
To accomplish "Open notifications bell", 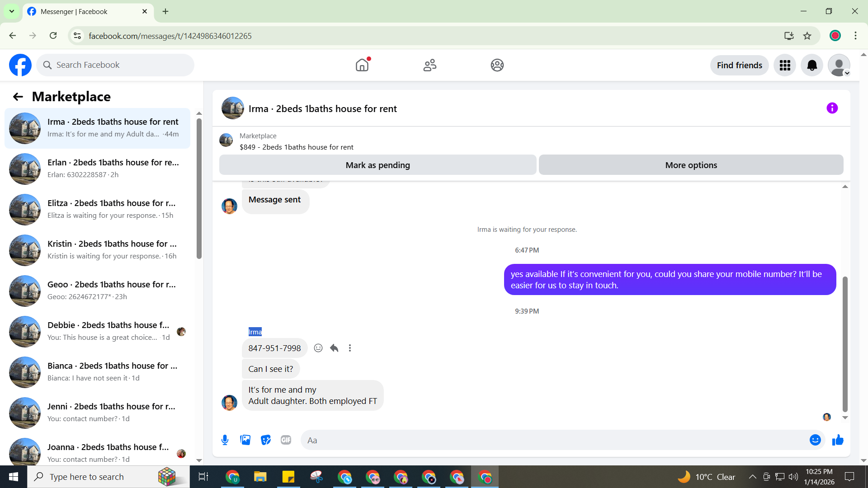I will [x=812, y=66].
